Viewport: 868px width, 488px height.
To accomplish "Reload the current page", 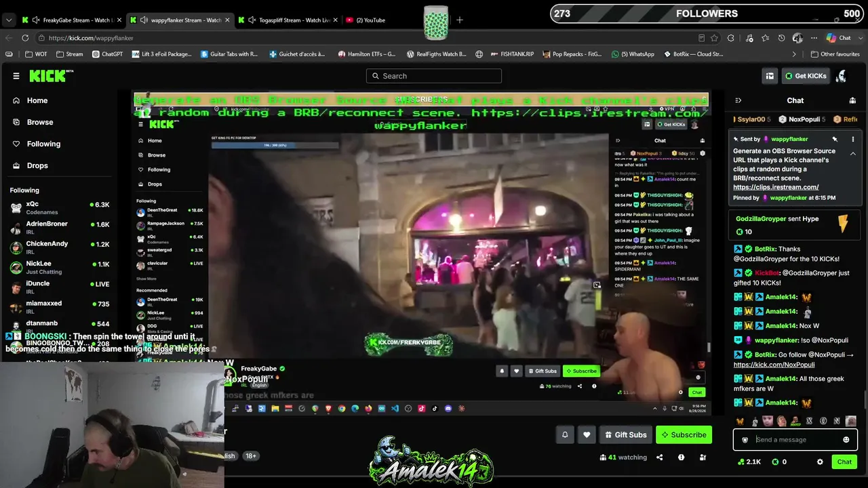I will tap(25, 38).
